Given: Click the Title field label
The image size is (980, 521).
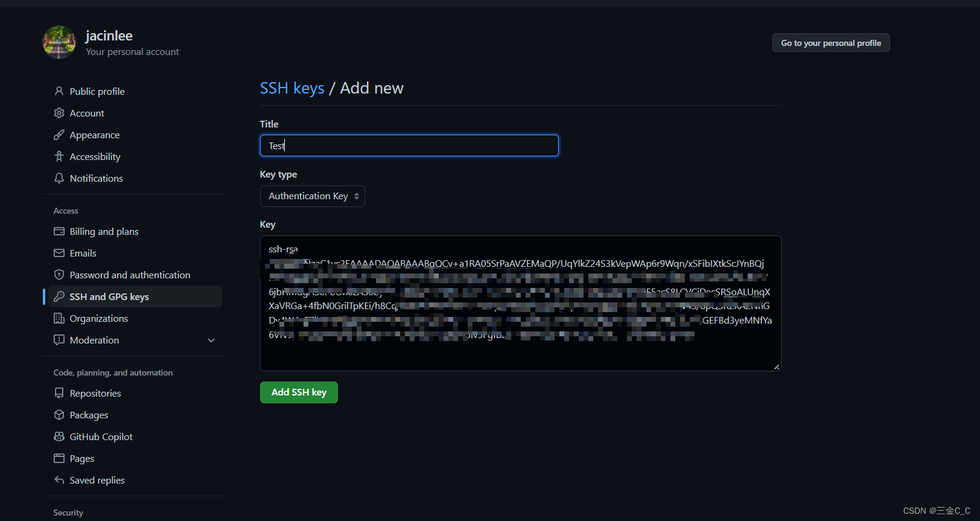Looking at the screenshot, I should [x=269, y=124].
